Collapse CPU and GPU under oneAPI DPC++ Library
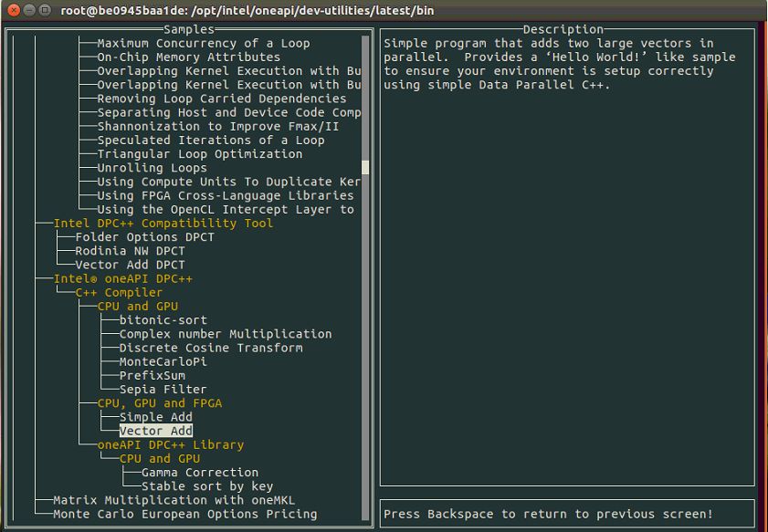The image size is (768, 532). [x=160, y=459]
